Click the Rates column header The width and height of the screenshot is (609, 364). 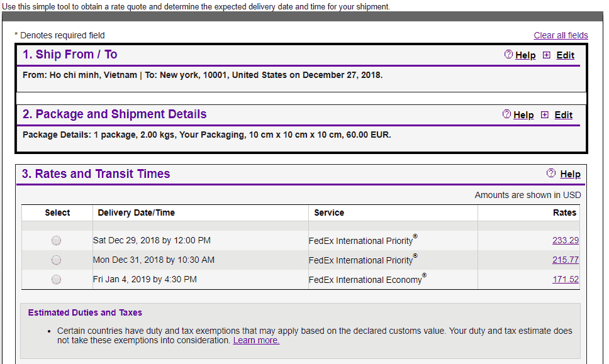click(565, 212)
